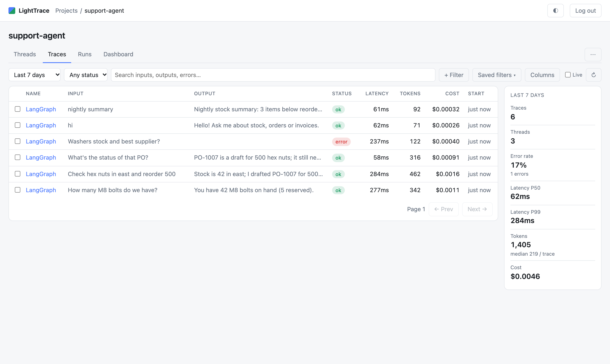610x364 pixels.
Task: Check the 'M8 bolts' trace checkbox
Action: coord(17,190)
